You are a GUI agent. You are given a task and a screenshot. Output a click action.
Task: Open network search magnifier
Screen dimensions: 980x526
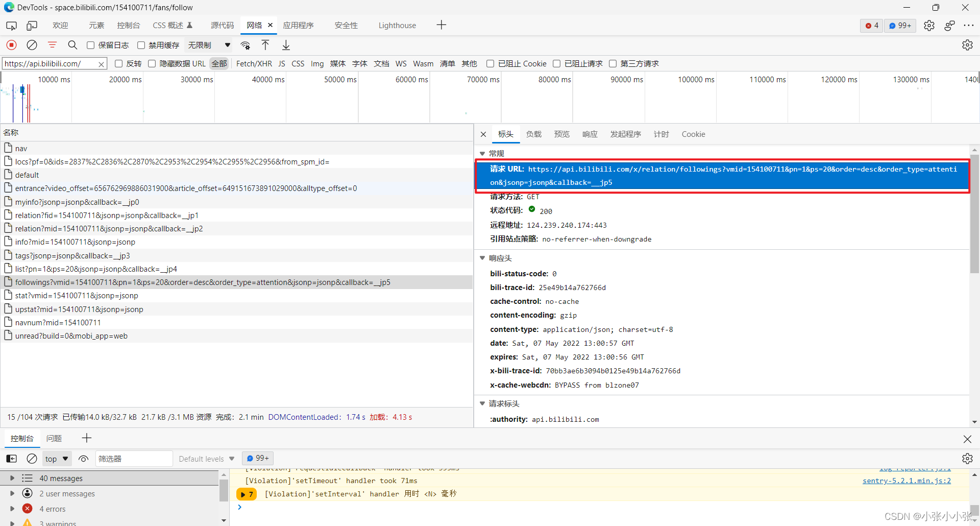tap(72, 45)
